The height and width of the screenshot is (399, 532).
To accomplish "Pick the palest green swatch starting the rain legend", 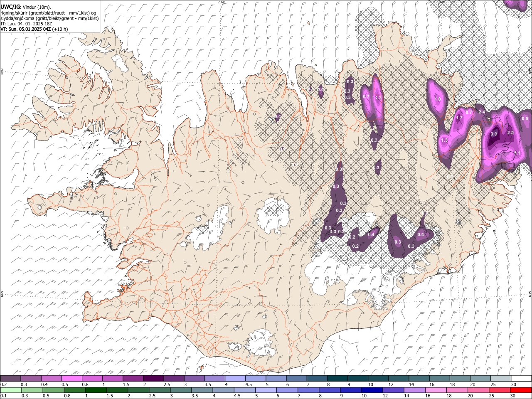I will click(11, 390).
